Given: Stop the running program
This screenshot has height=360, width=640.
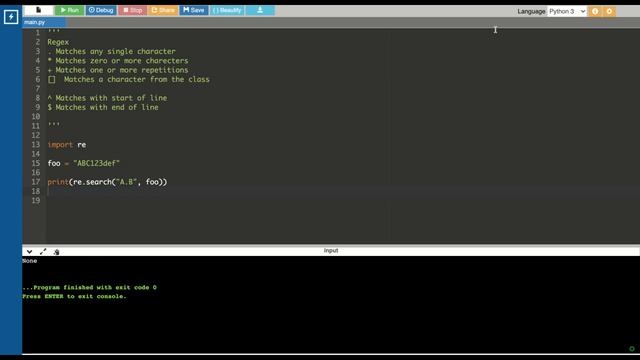Looking at the screenshot, I should [x=133, y=10].
